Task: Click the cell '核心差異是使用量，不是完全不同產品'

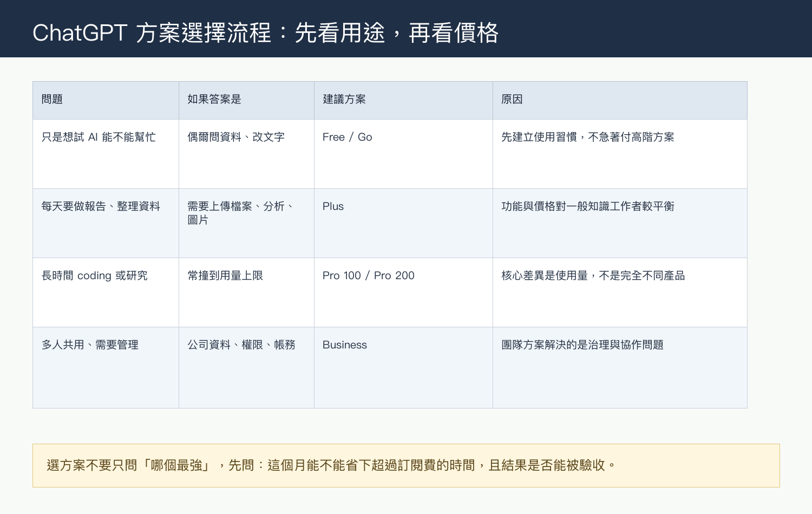Action: [x=620, y=292]
